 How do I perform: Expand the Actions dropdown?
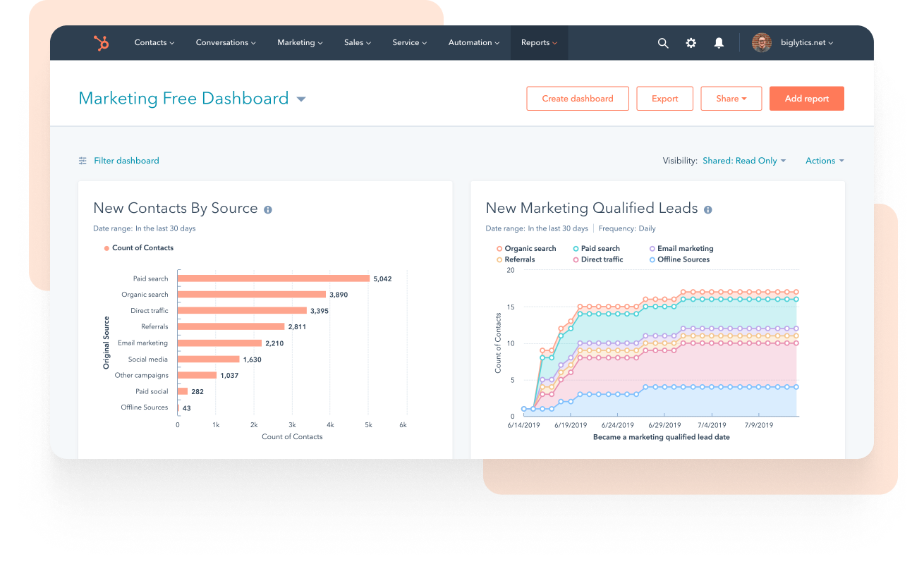[x=824, y=161]
